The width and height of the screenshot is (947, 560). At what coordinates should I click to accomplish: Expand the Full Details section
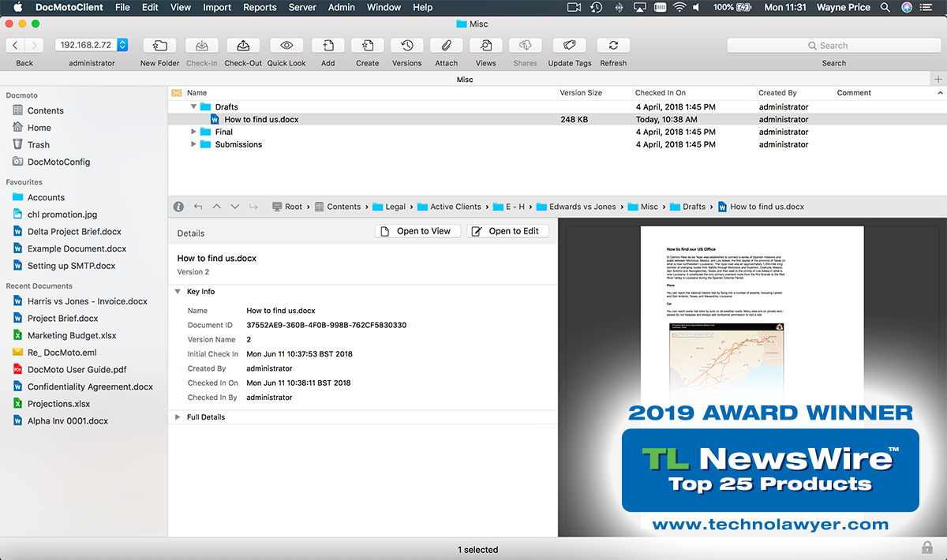click(178, 417)
